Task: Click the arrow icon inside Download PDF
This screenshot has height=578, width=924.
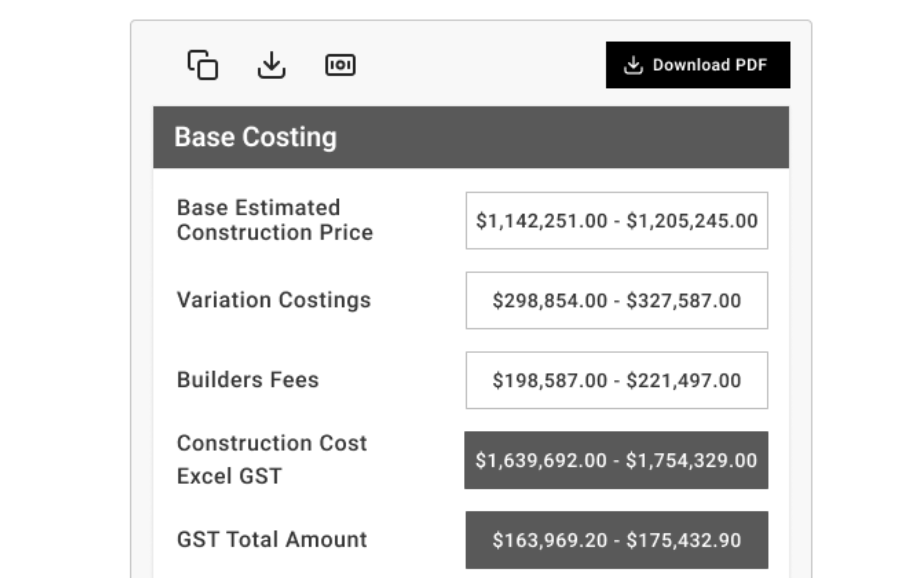Action: click(x=633, y=65)
